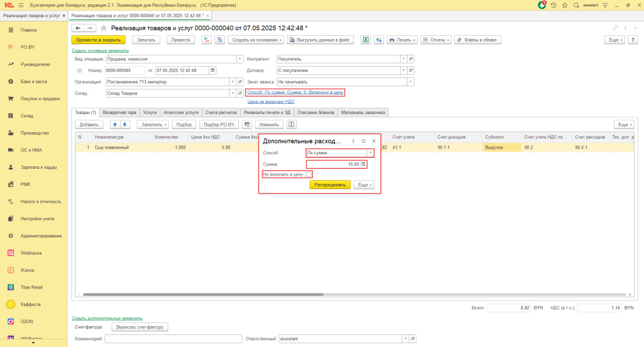The image size is (644, 347).
Task: Switch to Агентские услуги tab
Action: pyautogui.click(x=181, y=112)
